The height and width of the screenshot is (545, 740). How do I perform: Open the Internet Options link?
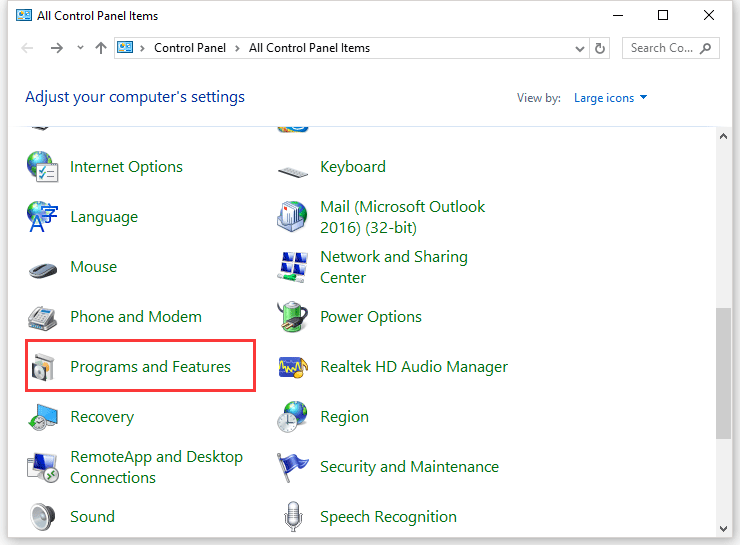[x=126, y=167]
